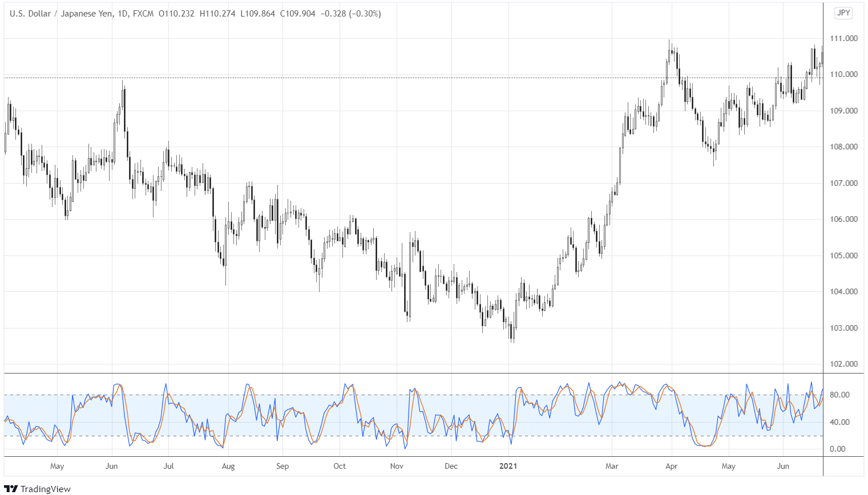The image size is (868, 495).
Task: Click the Dec label on the time axis
Action: (x=451, y=466)
